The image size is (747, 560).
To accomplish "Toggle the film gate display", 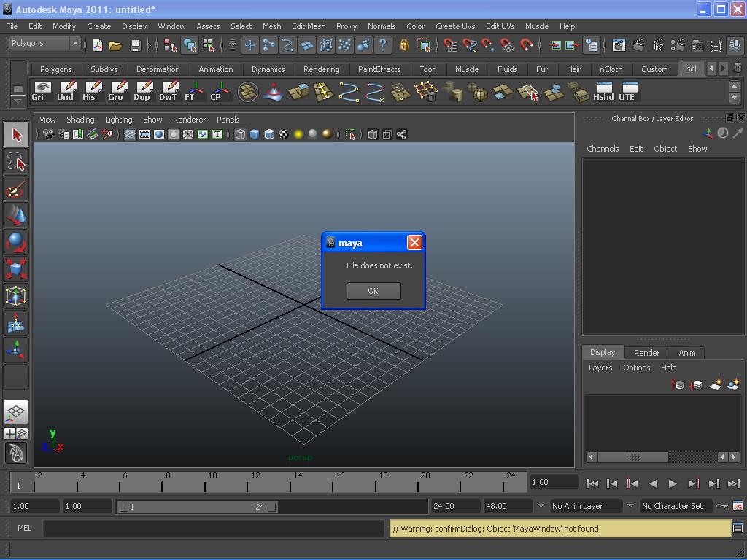I will point(144,134).
